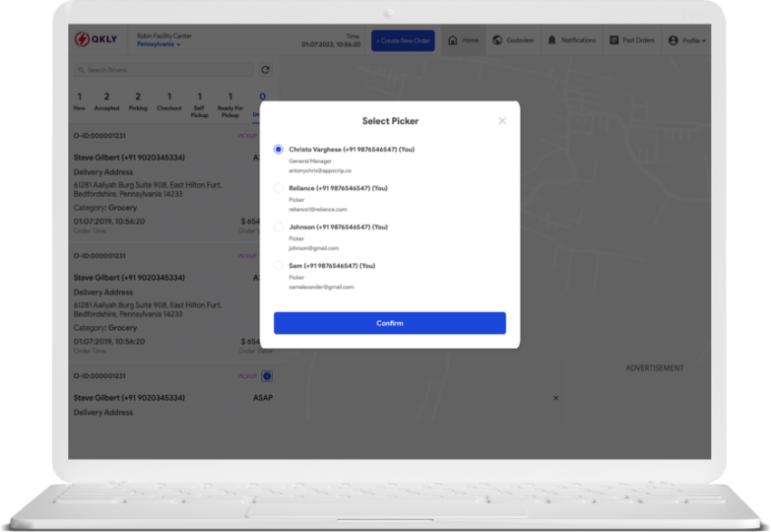
Task: Click the Past Orders label in the navbar
Action: pos(639,40)
